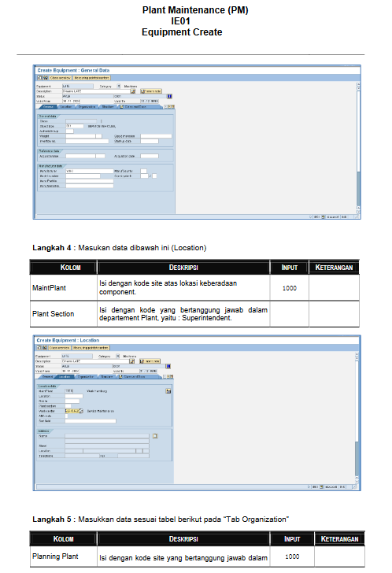Screen dimensions: 392x573
Task: Click Measuring points/counters button in Location screen
Action: coord(91,348)
